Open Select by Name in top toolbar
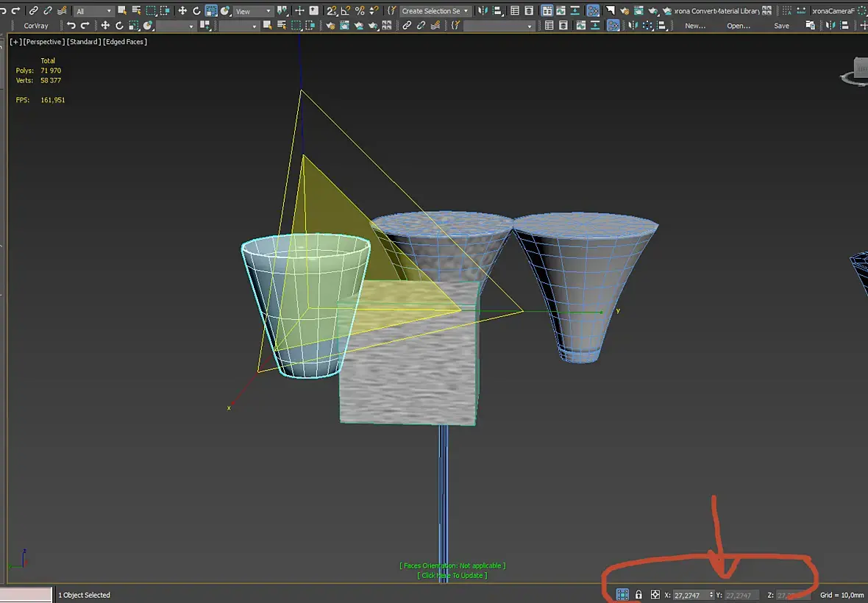 (136, 11)
